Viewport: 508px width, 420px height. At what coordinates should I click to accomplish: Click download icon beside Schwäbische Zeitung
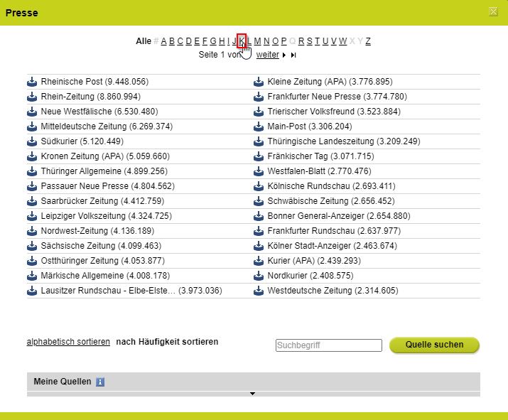click(x=258, y=201)
